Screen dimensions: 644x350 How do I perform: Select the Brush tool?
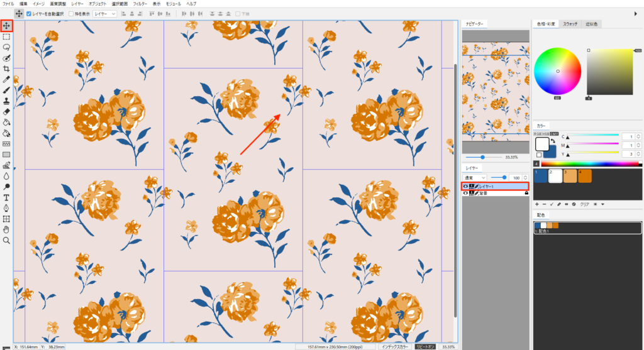coord(6,90)
